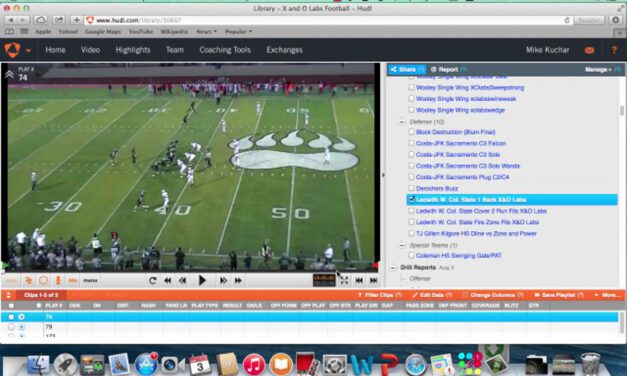Viewport: 627px width, 376px height.
Task: Select the arrow drawing tool
Action: click(29, 280)
